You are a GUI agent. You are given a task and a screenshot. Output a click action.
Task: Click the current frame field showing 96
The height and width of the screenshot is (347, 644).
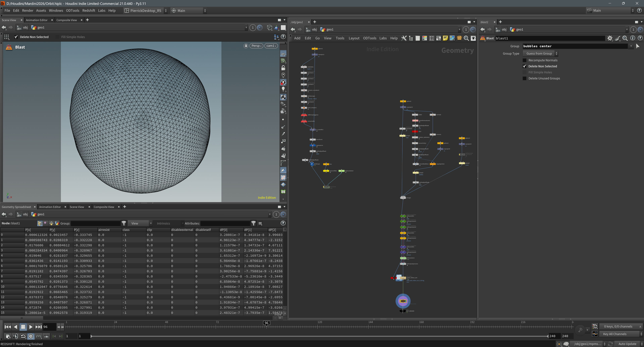(x=49, y=327)
